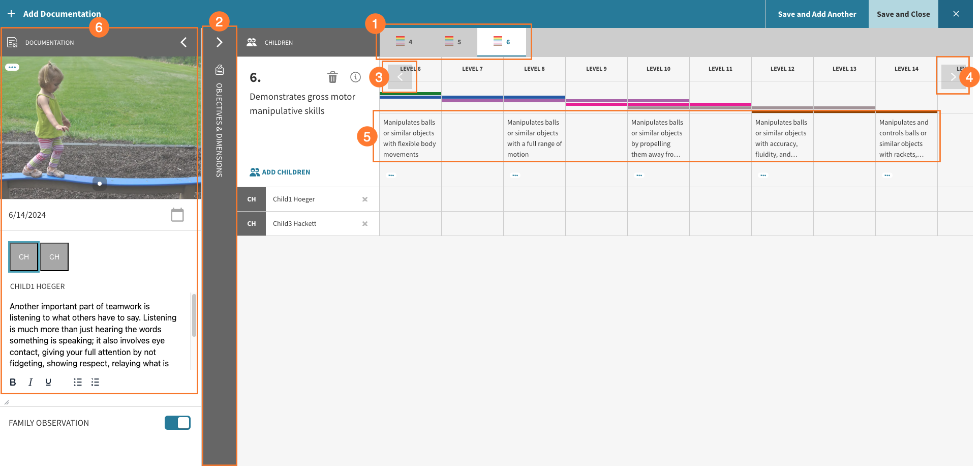Screen dimensions: 980x466
Task: Expand the Objectives & Dimensions sidebar
Action: coord(219,42)
